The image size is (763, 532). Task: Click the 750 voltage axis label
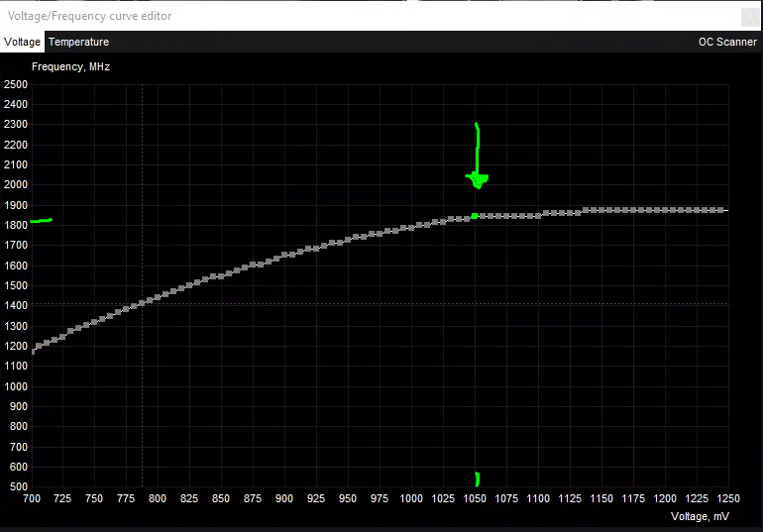coord(94,498)
